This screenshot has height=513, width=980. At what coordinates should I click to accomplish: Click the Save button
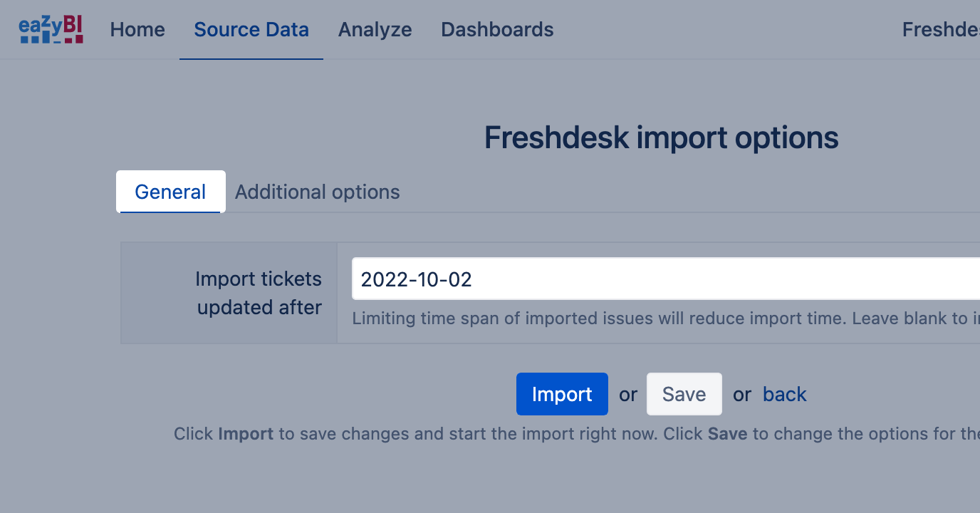(x=684, y=394)
